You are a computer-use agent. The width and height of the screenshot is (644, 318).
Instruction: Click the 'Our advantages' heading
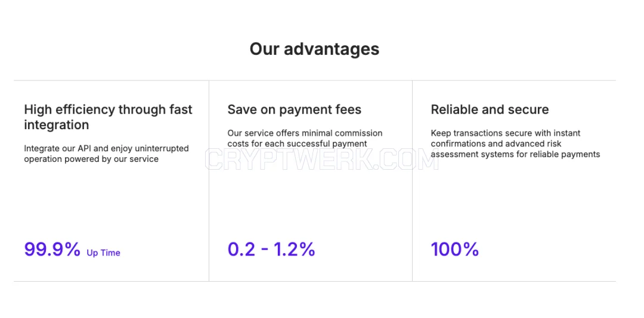314,49
